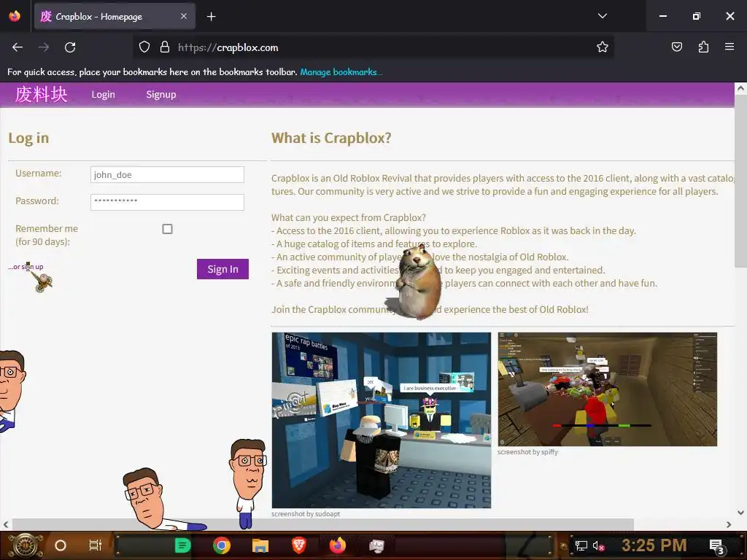Click the scroll down arrow
747x560 pixels.
[x=740, y=513]
